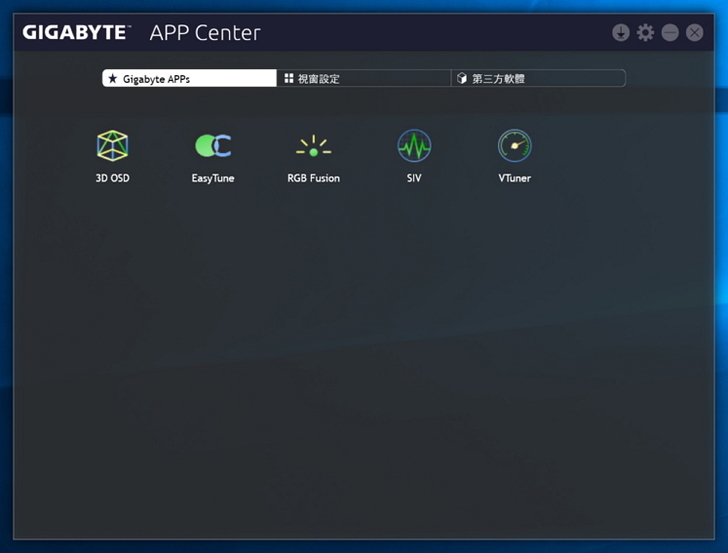Viewport: 728px width, 553px height.
Task: Open the SIV system monitor icon
Action: (x=414, y=146)
